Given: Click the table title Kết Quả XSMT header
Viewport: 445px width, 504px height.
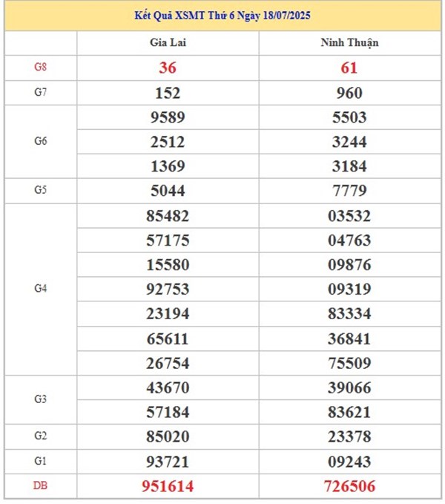Looking at the screenshot, I should tap(222, 16).
